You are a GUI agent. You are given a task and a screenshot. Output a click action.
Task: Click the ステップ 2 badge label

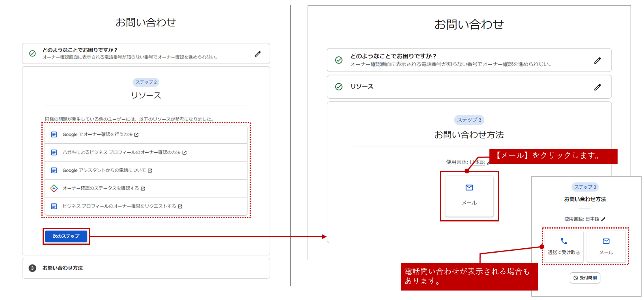146,82
